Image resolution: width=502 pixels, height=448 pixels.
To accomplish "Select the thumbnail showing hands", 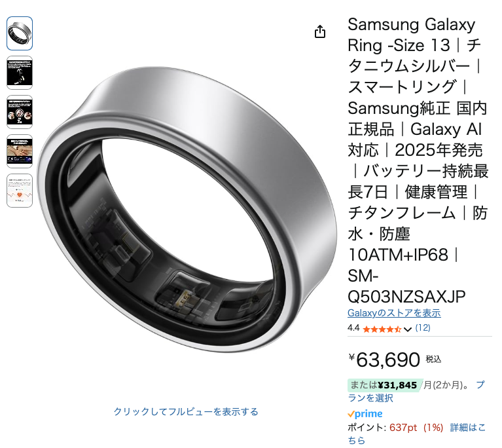I will click(20, 151).
